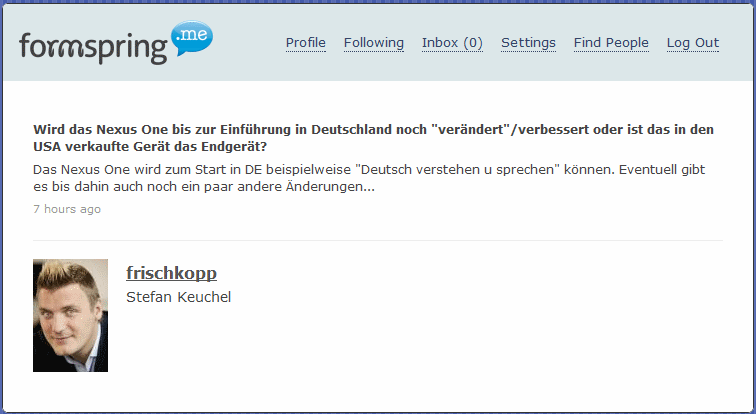Click the '7 hours ago' timestamp
Screen dimensions: 756x414
(x=67, y=209)
